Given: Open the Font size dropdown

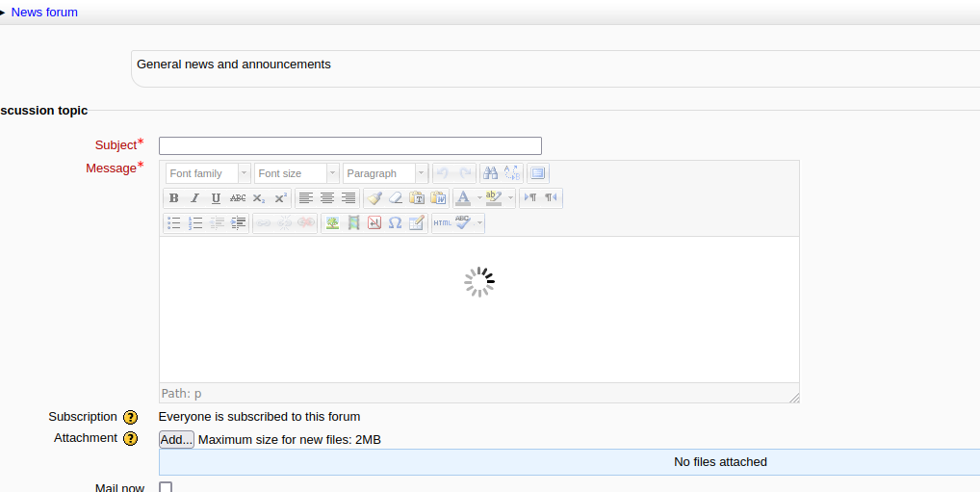Looking at the screenshot, I should coord(297,173).
